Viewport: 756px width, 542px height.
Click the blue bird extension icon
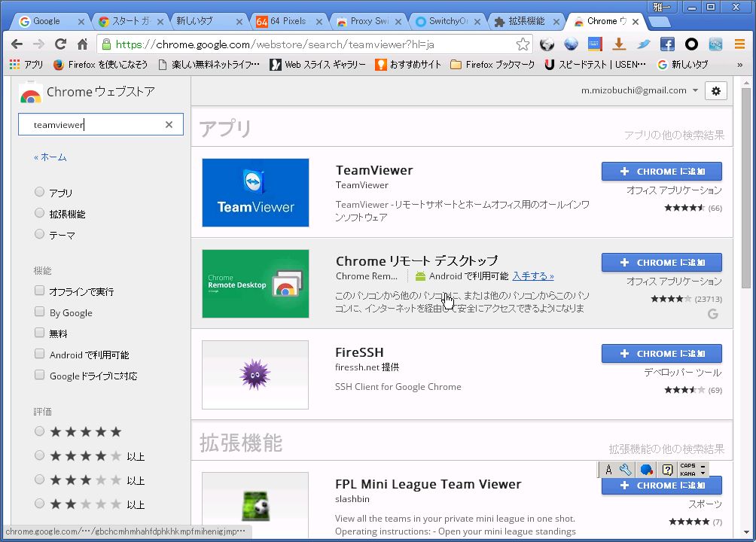pos(643,44)
